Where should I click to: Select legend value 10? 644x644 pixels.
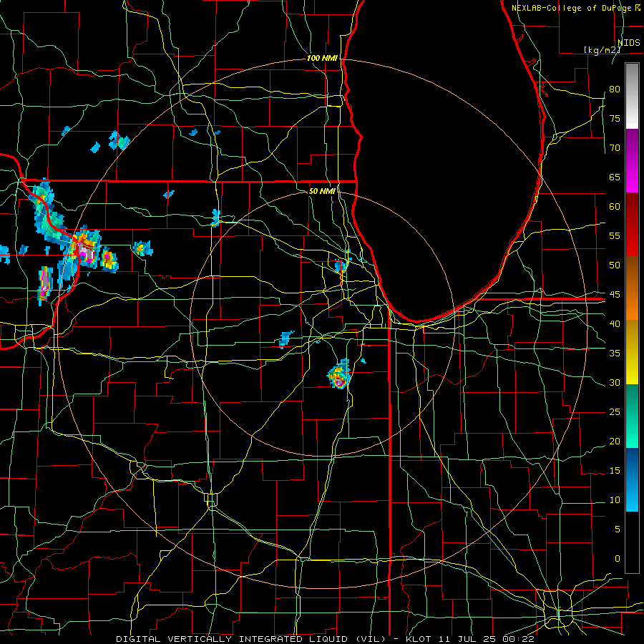coord(615,500)
